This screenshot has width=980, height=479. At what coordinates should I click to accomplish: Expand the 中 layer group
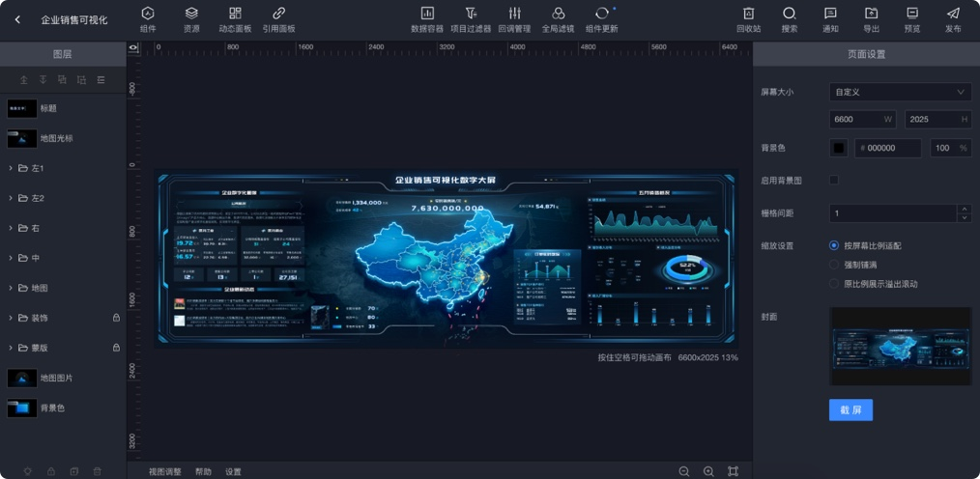(x=11, y=258)
